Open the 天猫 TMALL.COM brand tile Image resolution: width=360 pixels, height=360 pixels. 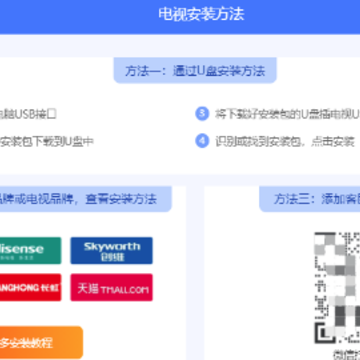[x=112, y=287]
